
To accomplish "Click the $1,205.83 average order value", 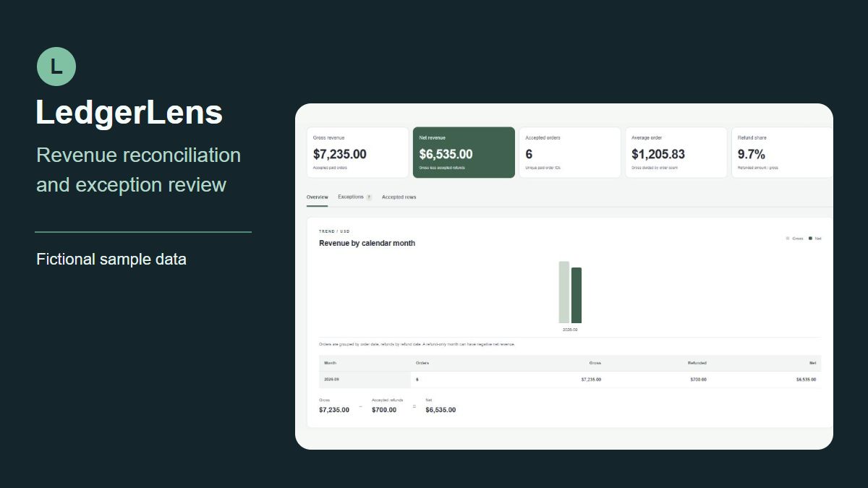I will pos(658,154).
